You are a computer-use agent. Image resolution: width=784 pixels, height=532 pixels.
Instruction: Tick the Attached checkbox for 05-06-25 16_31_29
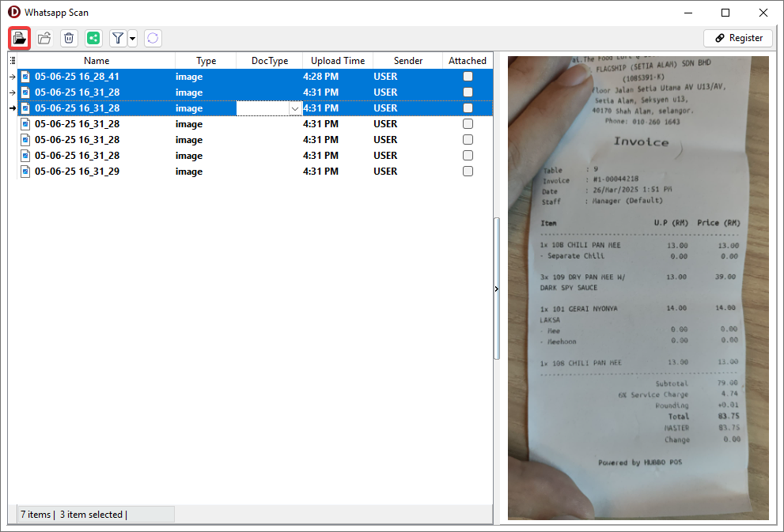tap(468, 172)
